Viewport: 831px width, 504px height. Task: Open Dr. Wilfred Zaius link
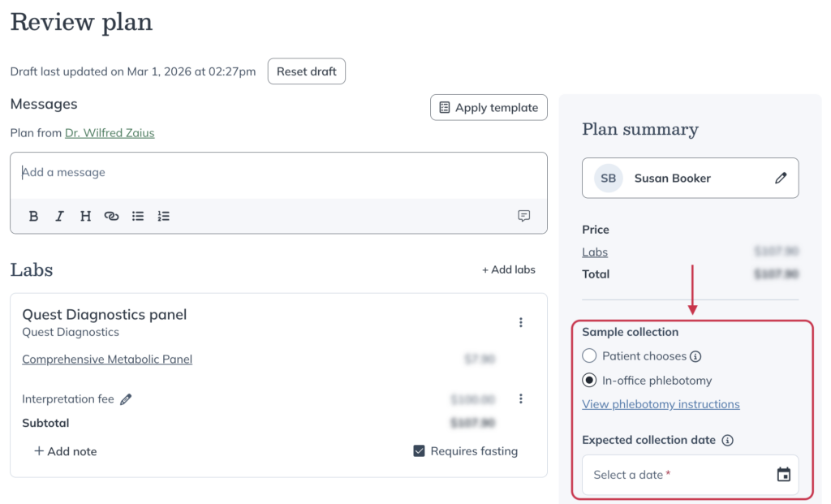click(x=110, y=133)
